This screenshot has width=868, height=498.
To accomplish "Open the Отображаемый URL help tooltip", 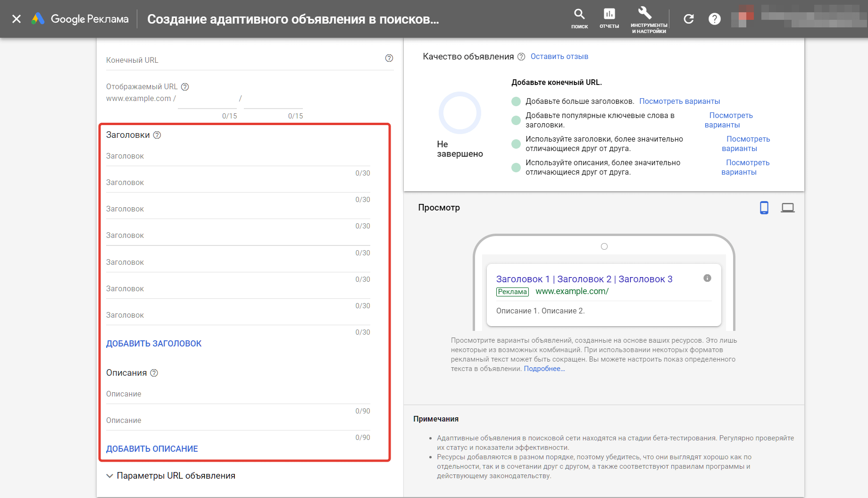I will 185,86.
